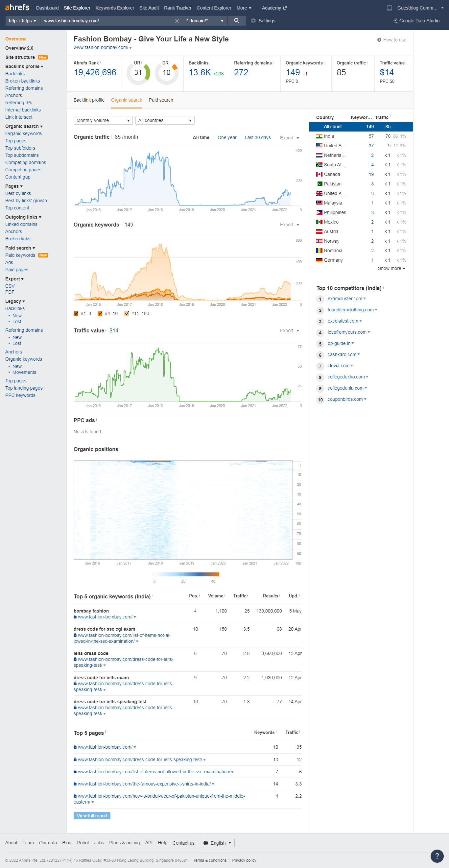Click the lock icon beside bombay fashion URL
The height and width of the screenshot is (868, 449).
coord(75,616)
